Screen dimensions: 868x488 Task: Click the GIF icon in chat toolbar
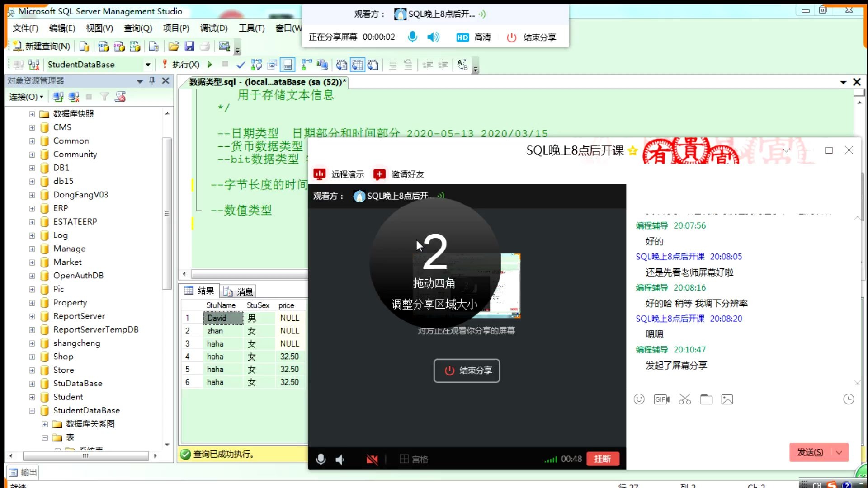661,399
